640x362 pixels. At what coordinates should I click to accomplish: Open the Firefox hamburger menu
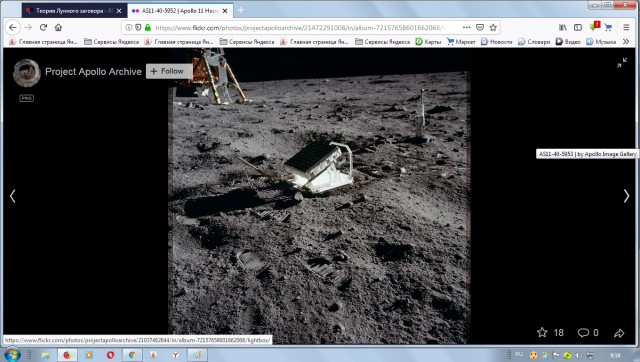click(626, 27)
